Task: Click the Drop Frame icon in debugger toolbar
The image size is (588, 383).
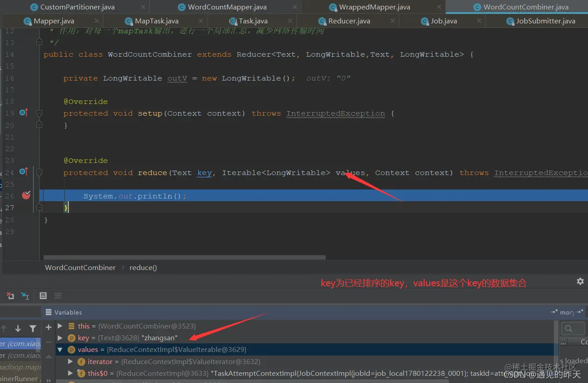Action: pos(10,296)
